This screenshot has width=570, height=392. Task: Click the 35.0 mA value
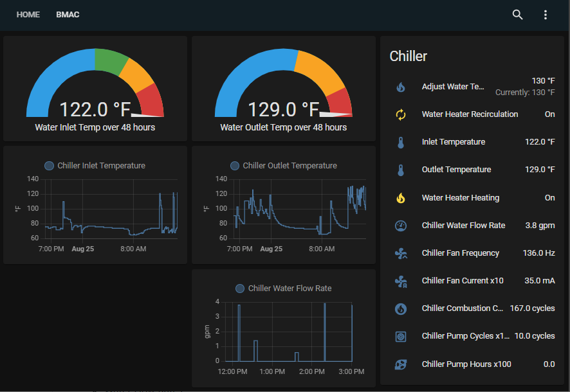540,281
